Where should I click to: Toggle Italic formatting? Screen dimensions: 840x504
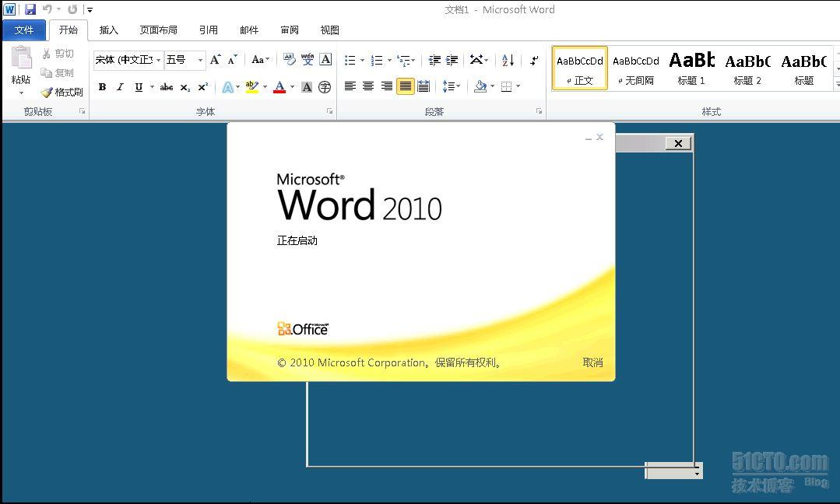tap(121, 86)
